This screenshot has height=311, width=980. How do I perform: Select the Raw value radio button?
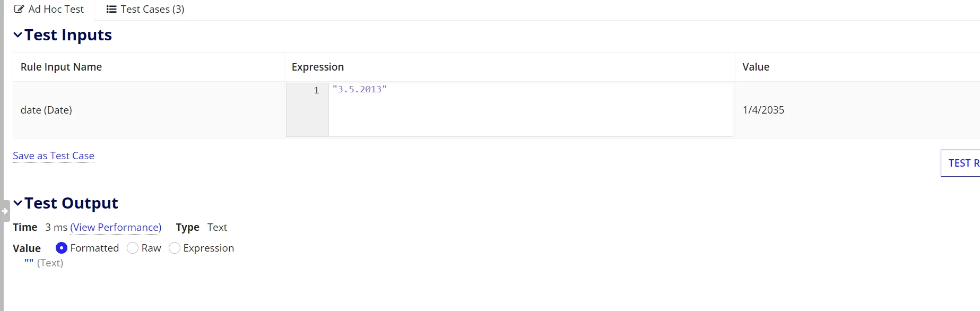(133, 248)
